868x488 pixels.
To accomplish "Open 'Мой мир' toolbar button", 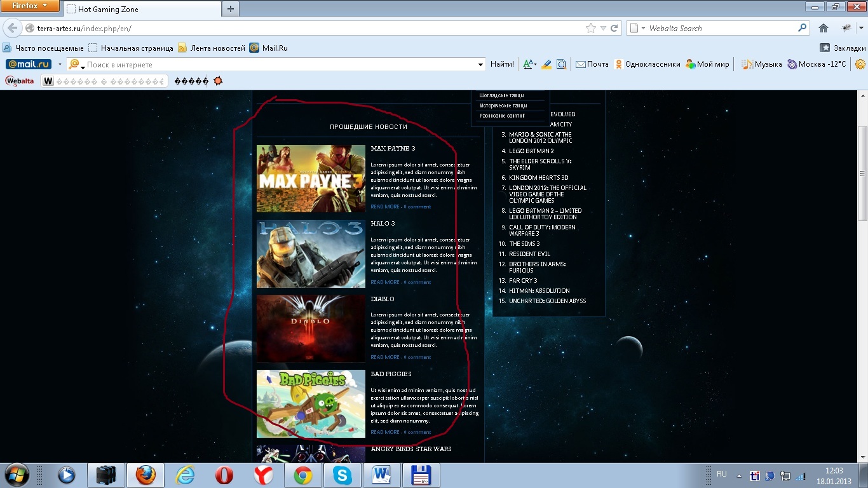I will pos(708,64).
